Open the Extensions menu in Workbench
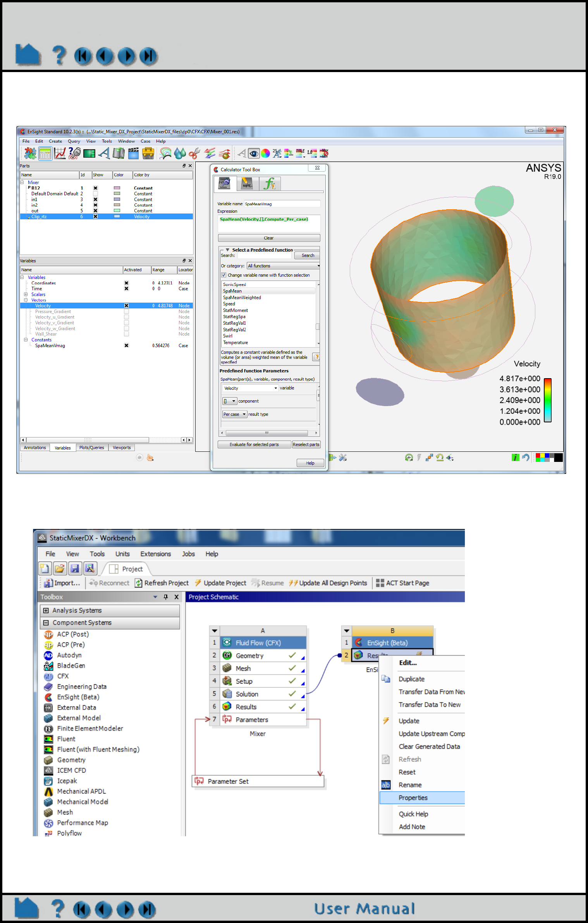Image resolution: width=588 pixels, height=923 pixels. point(156,554)
